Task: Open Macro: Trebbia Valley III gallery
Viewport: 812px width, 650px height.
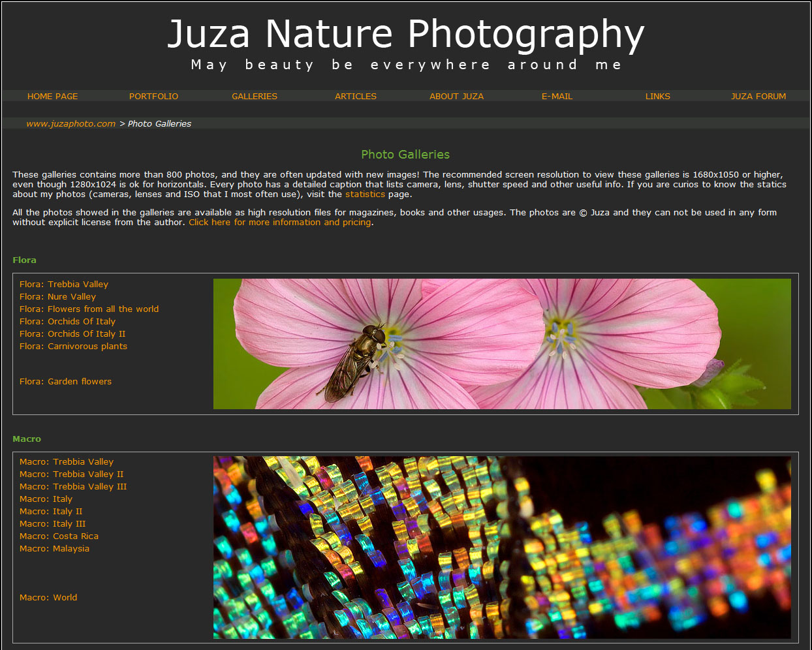Action: coord(73,486)
